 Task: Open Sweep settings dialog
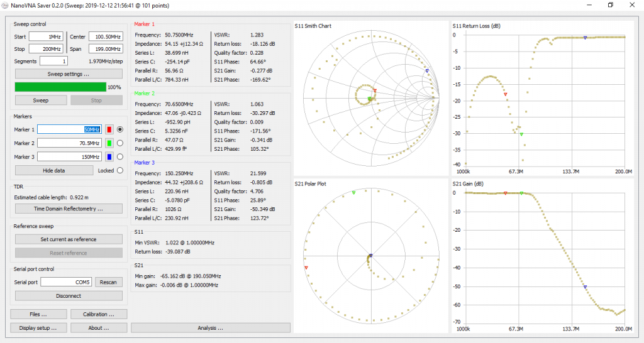coord(69,74)
